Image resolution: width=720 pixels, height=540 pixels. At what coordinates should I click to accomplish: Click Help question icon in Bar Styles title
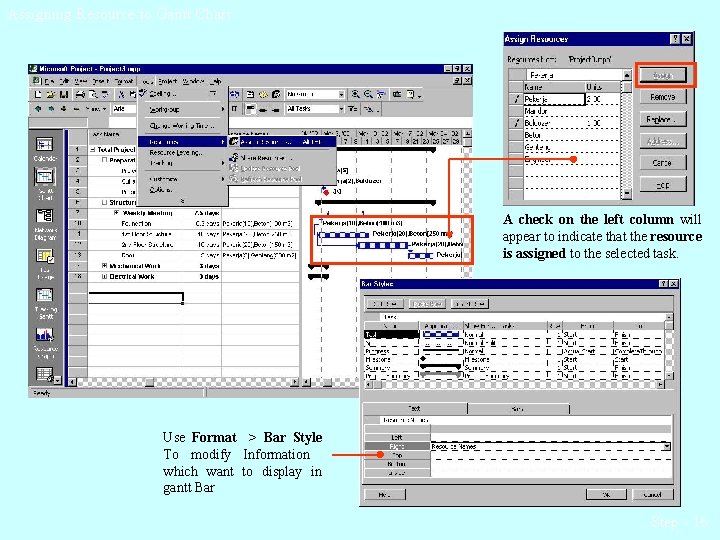pyautogui.click(x=664, y=284)
